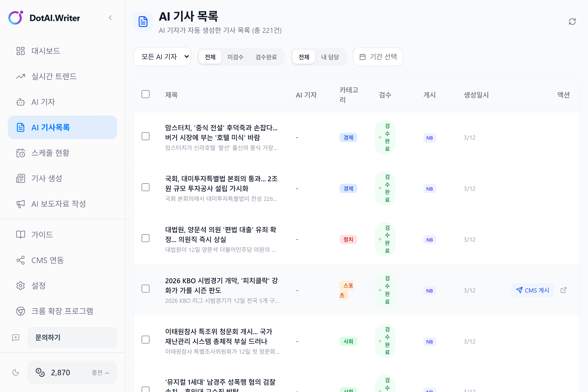
Task: Click the 2,870 credits balance
Action: 61,372
